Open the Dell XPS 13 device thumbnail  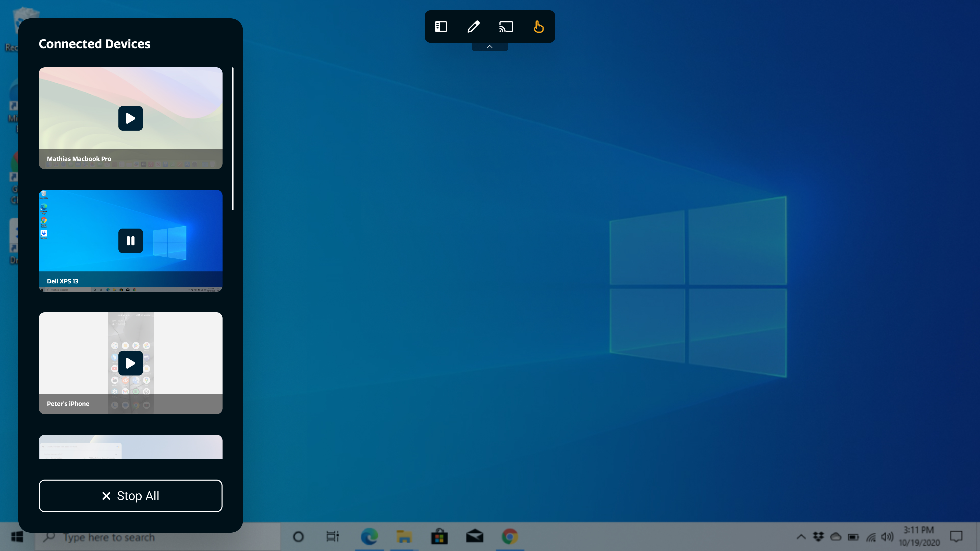tap(130, 241)
